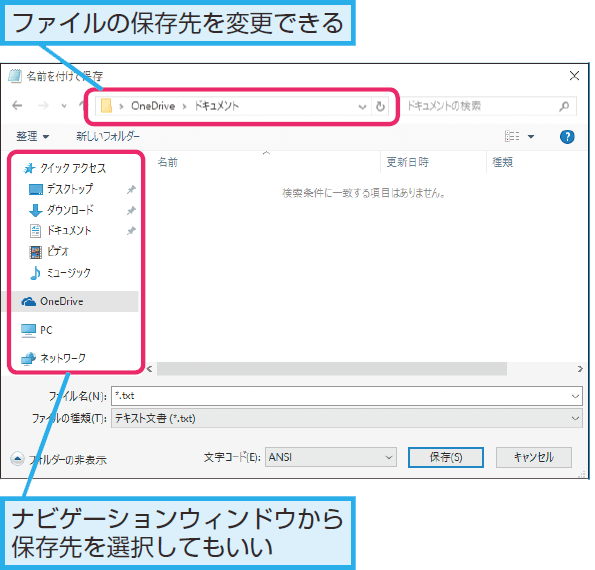This screenshot has height=570, width=595.
Task: Open the 整理 dropdown menu
Action: tap(33, 136)
